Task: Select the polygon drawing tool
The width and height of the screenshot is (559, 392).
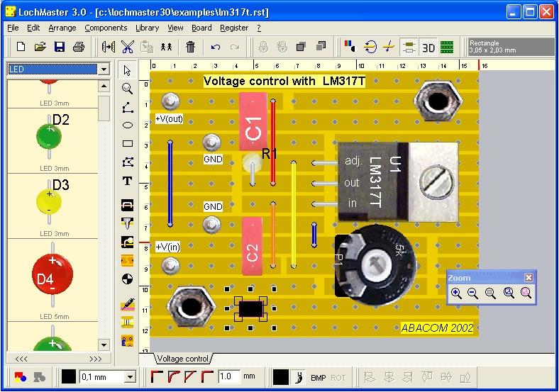Action: 128,162
